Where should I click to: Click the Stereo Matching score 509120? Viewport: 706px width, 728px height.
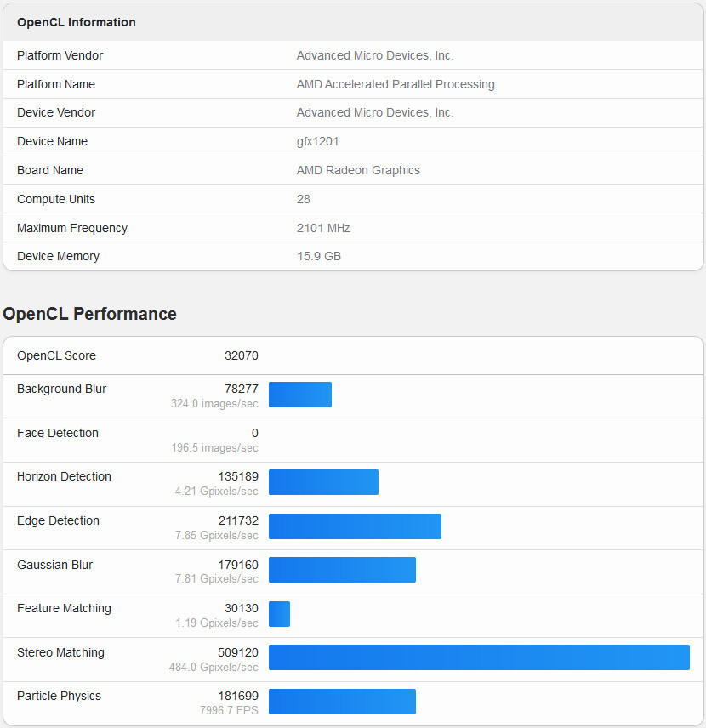pos(237,652)
